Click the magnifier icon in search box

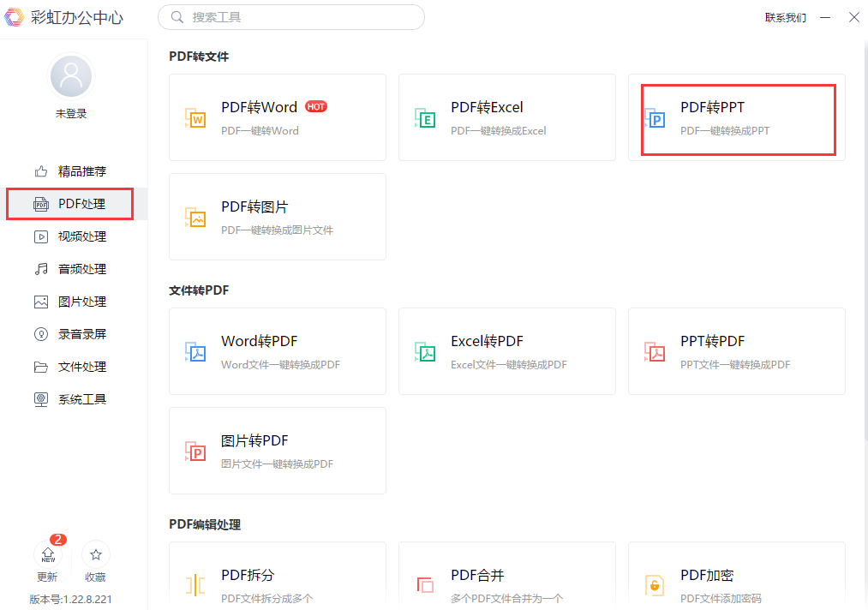click(177, 17)
